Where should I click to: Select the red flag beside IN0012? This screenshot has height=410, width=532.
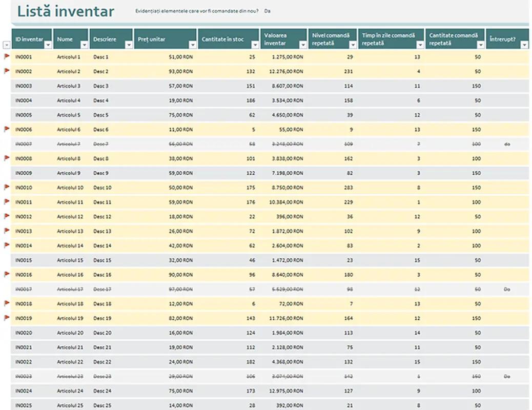click(x=7, y=216)
